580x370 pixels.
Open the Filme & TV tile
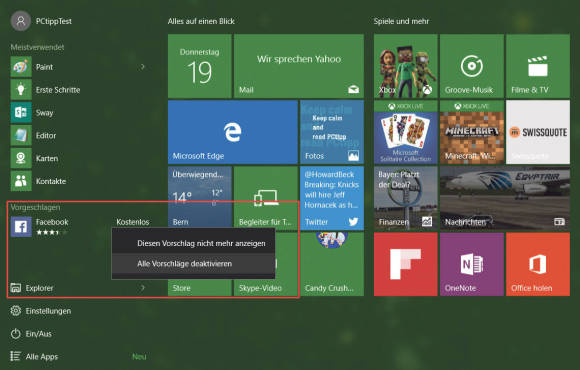coord(538,66)
